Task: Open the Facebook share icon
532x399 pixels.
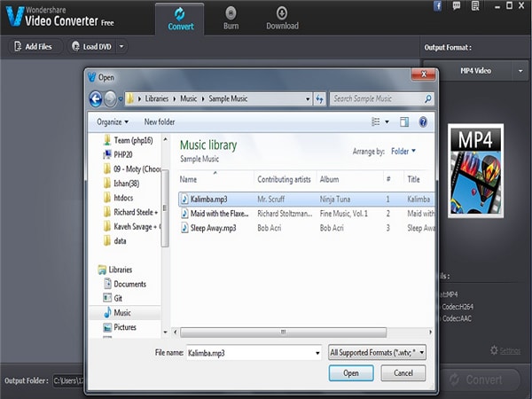Action: [x=438, y=6]
